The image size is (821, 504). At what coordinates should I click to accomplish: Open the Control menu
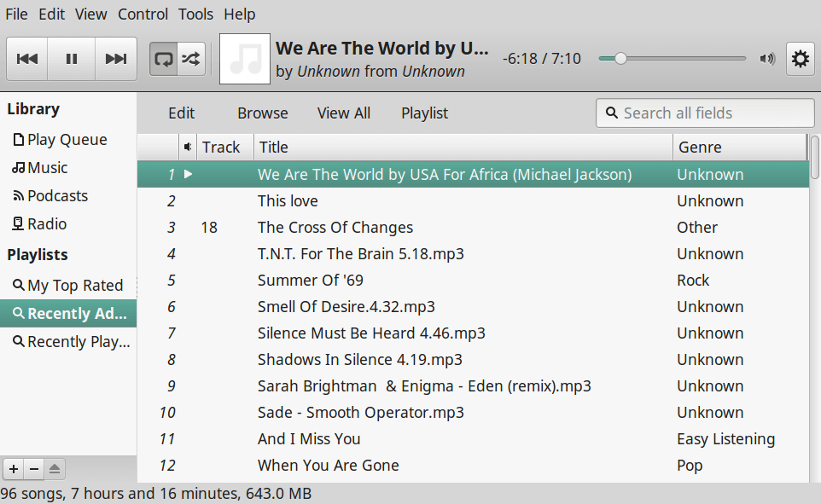(143, 14)
